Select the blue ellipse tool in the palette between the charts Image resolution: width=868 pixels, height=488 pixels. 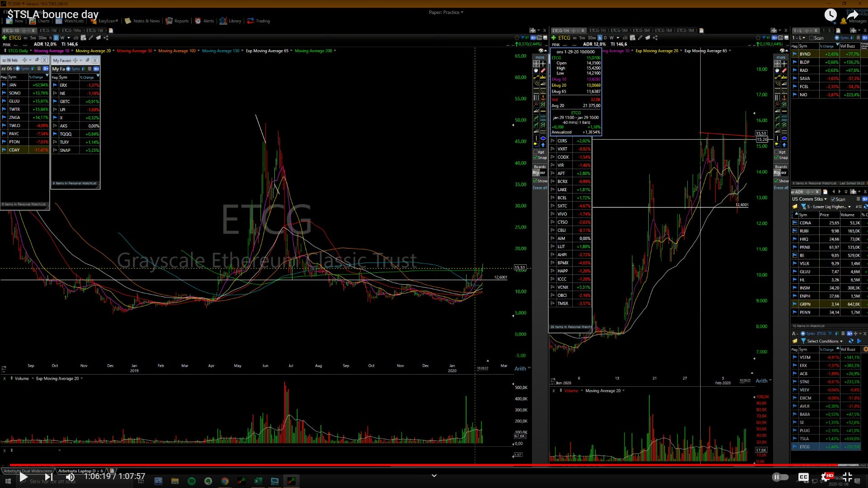point(543,138)
